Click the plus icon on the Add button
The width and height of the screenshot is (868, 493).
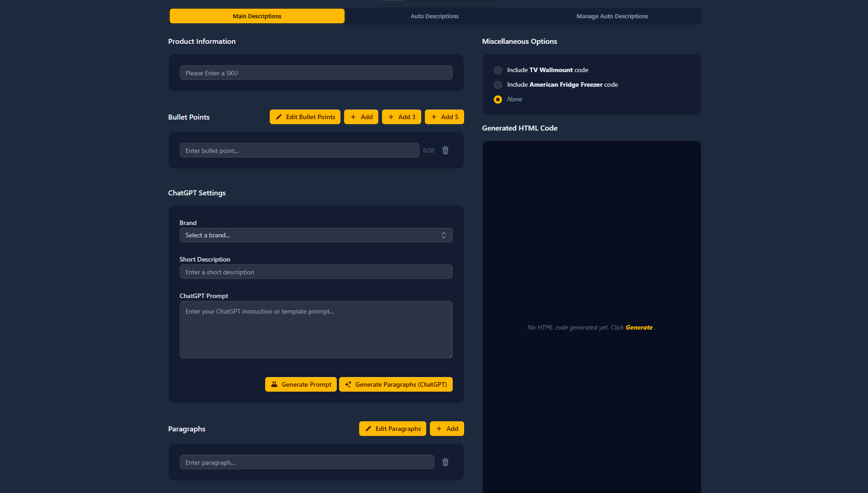point(354,117)
